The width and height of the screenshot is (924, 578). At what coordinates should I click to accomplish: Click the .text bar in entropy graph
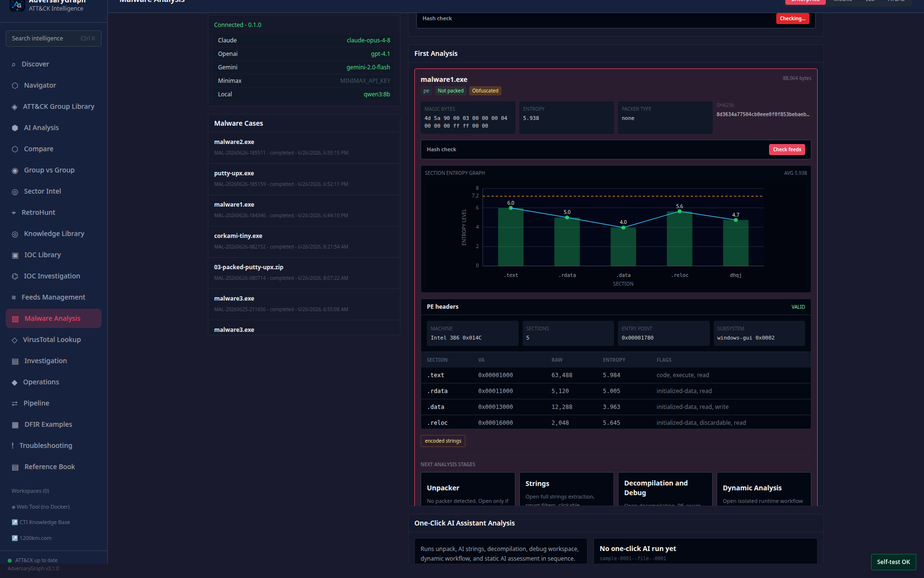pyautogui.click(x=511, y=237)
